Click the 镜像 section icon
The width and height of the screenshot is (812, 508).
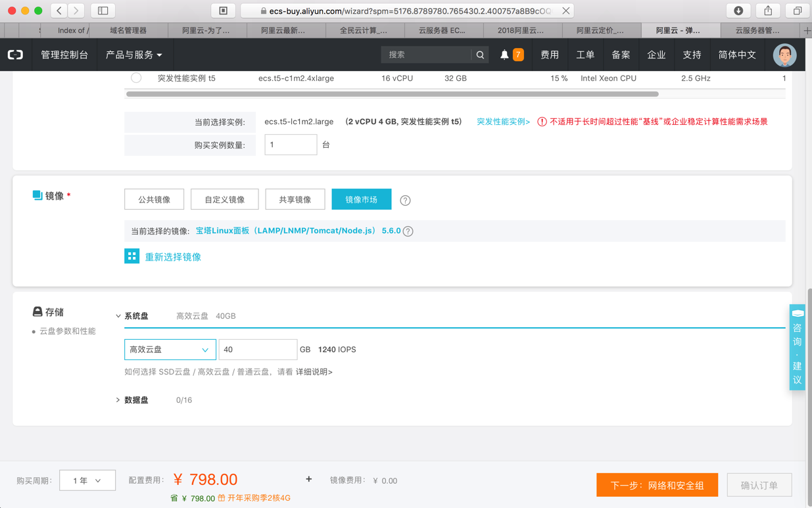tap(37, 195)
